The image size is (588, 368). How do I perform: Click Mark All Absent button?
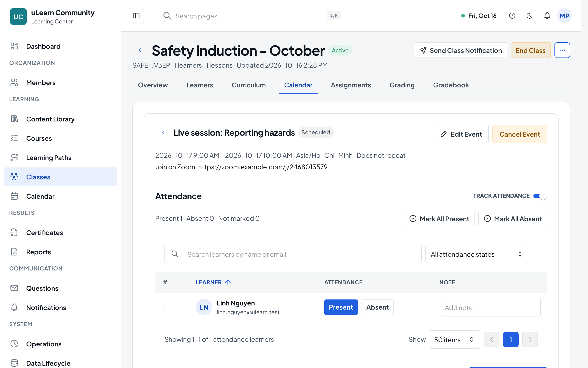tap(512, 218)
